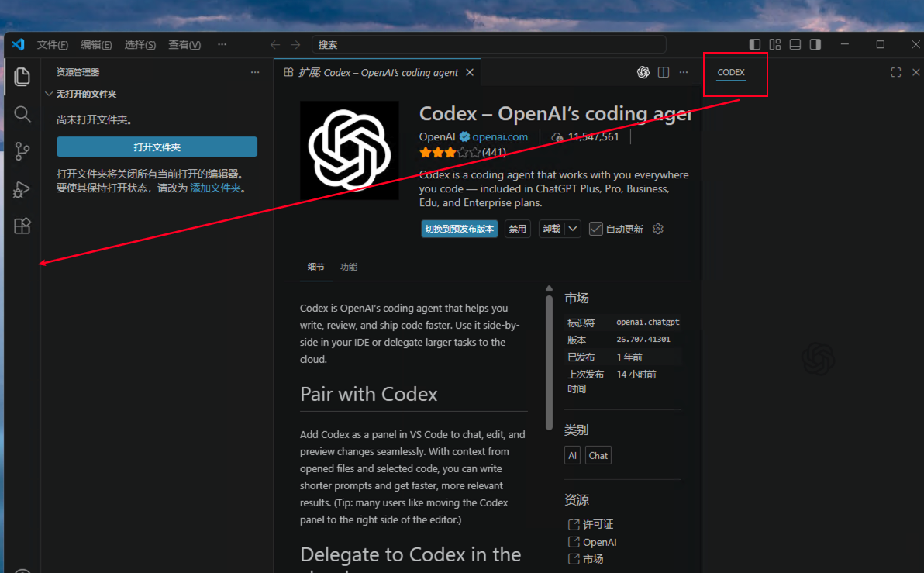Toggle the bottom panel layout icon
The height and width of the screenshot is (573, 924).
coord(795,44)
